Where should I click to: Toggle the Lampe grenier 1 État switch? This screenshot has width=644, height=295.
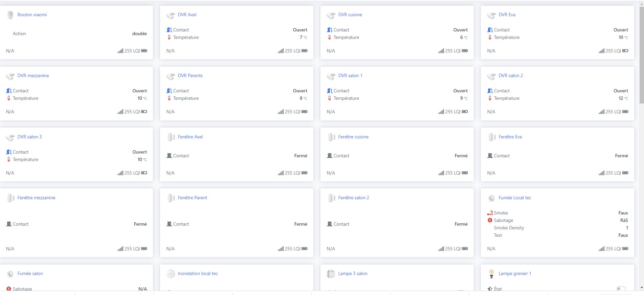coord(621,289)
